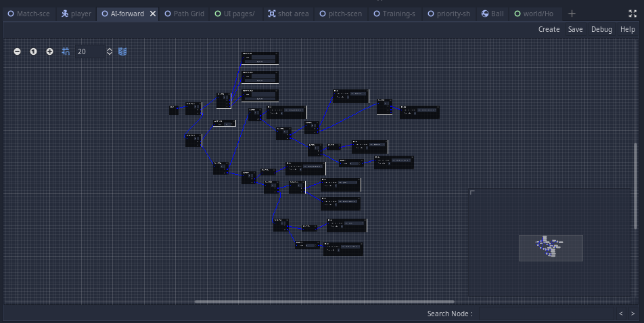Open the Debug menu

[x=601, y=29]
